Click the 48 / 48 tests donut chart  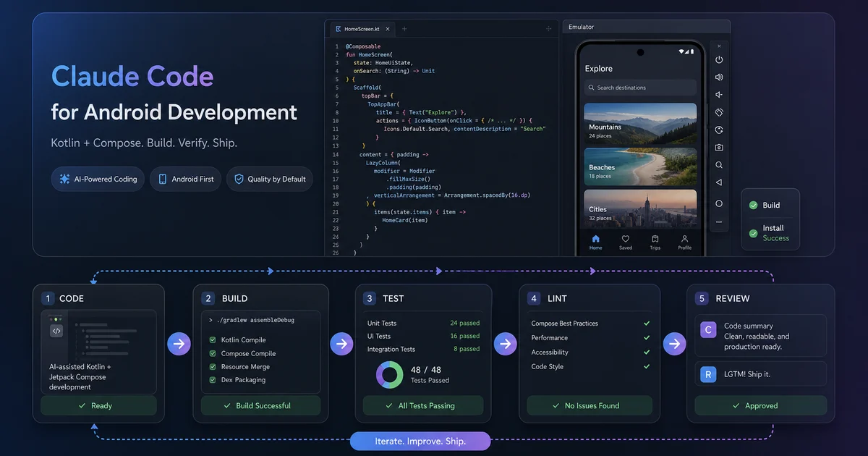[389, 374]
